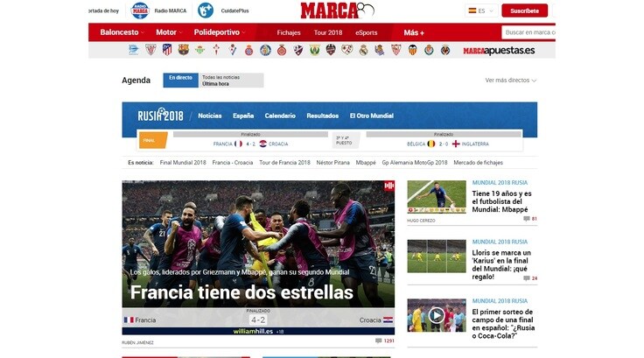Switch Agenda to En directo
Viewport: 644px width, 358px height.
pyautogui.click(x=181, y=81)
